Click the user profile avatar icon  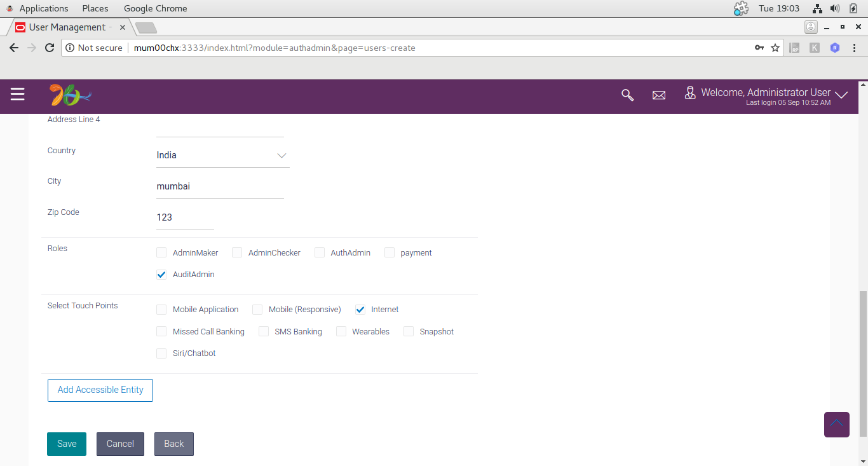click(x=690, y=93)
